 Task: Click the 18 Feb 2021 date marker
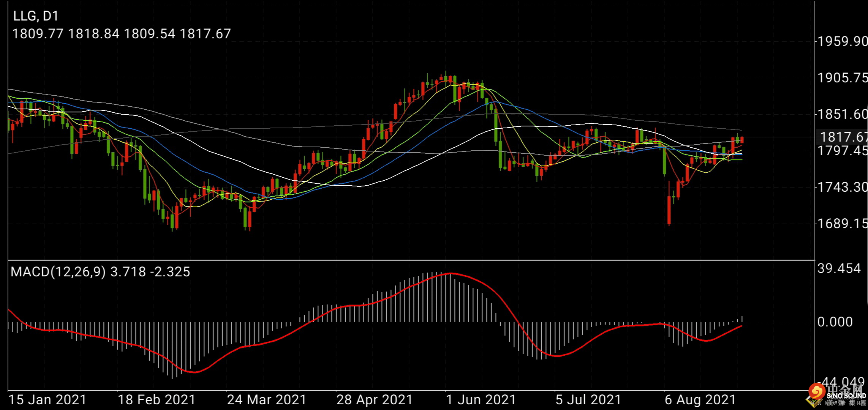click(157, 400)
